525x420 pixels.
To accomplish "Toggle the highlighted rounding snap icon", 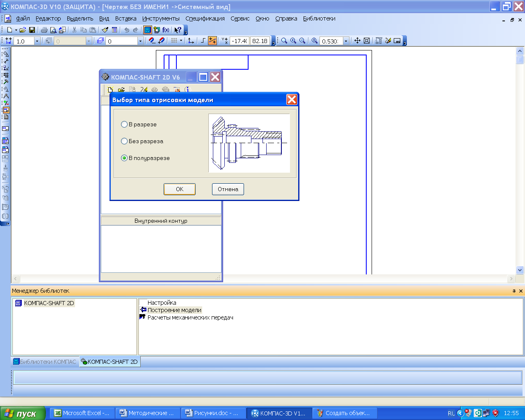I will (x=212, y=41).
